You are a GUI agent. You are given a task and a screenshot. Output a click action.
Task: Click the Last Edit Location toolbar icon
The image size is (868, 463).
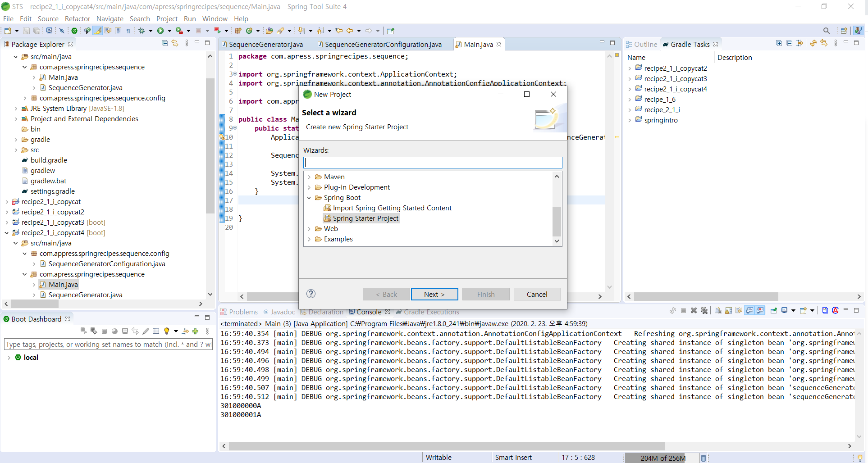pos(339,31)
